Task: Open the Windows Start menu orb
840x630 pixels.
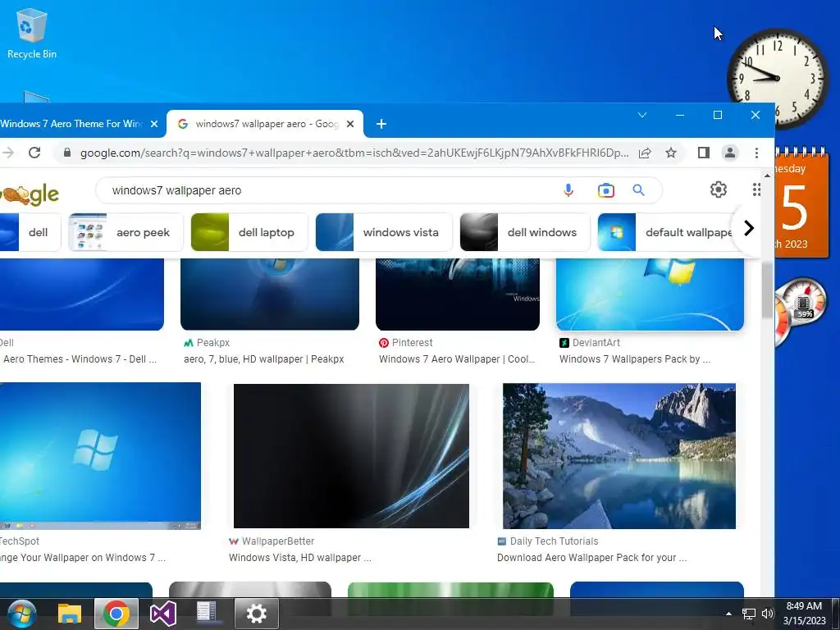Action: point(22,614)
